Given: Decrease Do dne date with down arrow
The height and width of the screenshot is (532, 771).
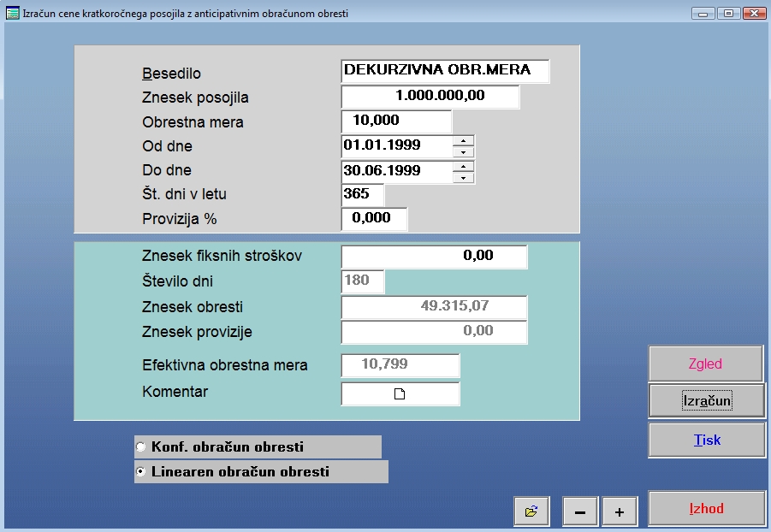Looking at the screenshot, I should [463, 177].
